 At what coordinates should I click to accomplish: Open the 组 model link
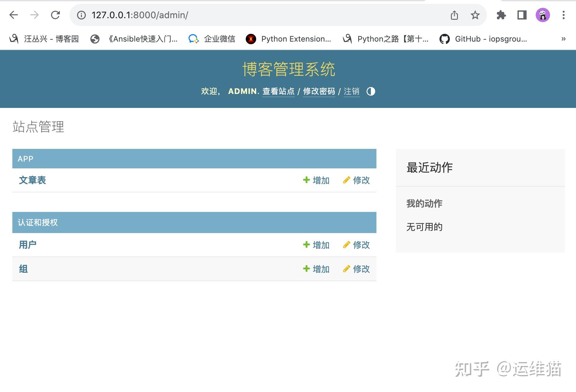click(x=23, y=269)
